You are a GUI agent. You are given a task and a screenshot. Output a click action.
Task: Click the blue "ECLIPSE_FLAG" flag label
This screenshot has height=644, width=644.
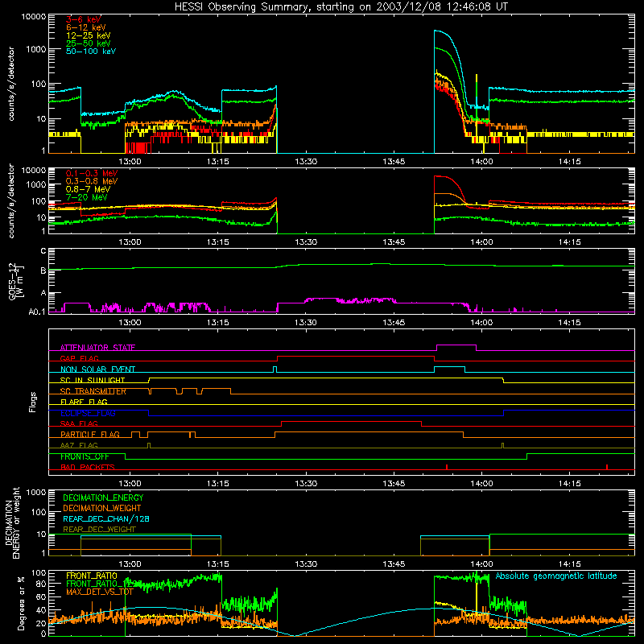click(88, 413)
